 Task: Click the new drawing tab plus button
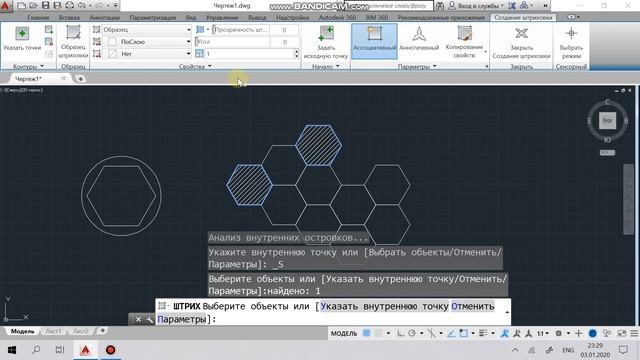pyautogui.click(x=80, y=79)
